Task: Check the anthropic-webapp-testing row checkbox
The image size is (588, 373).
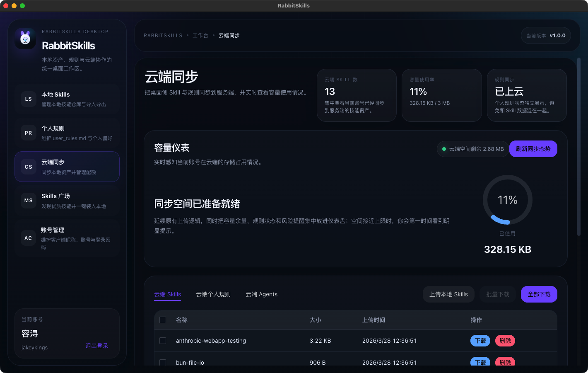Action: click(163, 341)
